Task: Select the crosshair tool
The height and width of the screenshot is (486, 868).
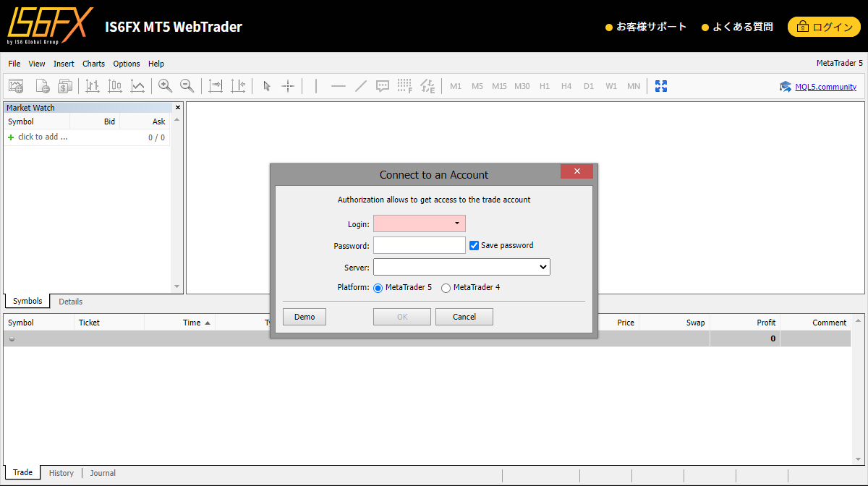Action: pyautogui.click(x=288, y=86)
